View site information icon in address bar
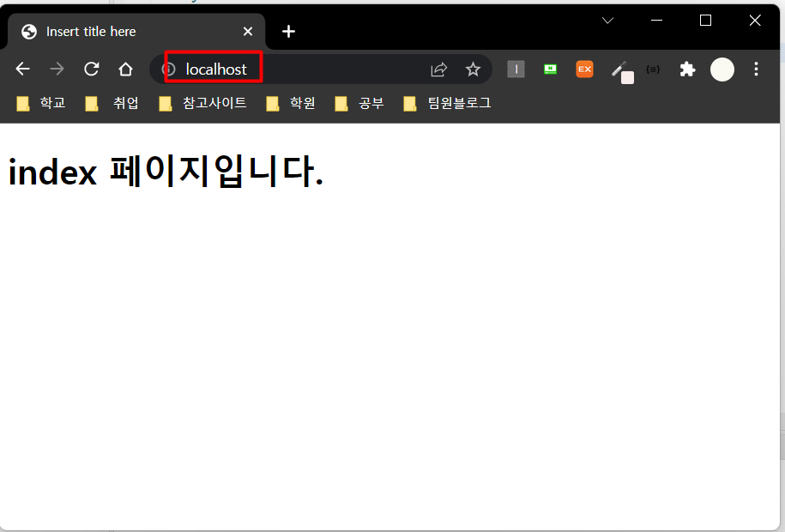Screen dimensions: 785x532 pos(169,69)
